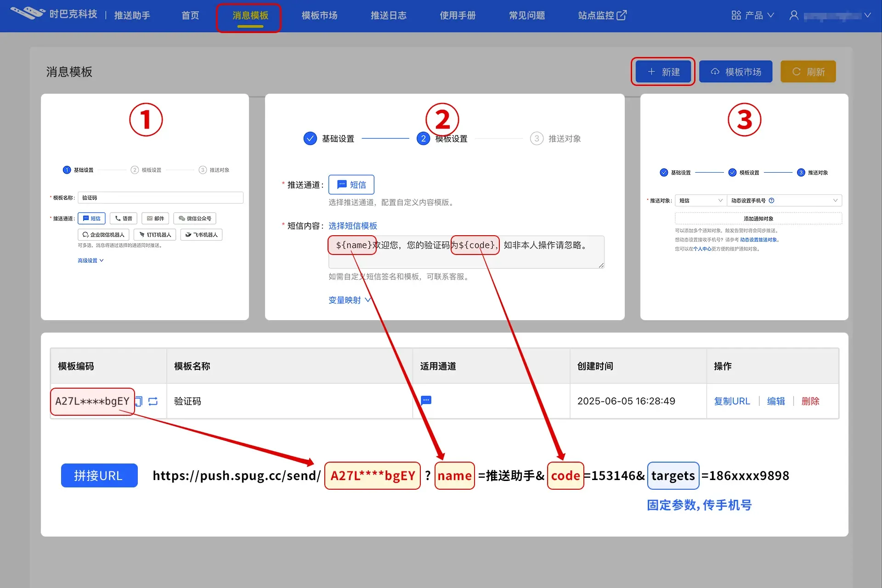Toggle the 语音 channel option
Image resolution: width=882 pixels, height=588 pixels.
click(124, 218)
